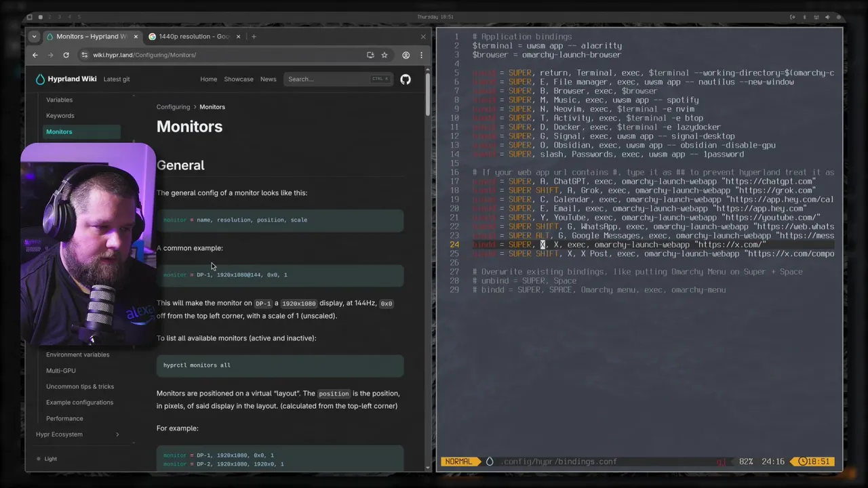Open the browser three-dot menu
868x488 pixels.
(421, 55)
